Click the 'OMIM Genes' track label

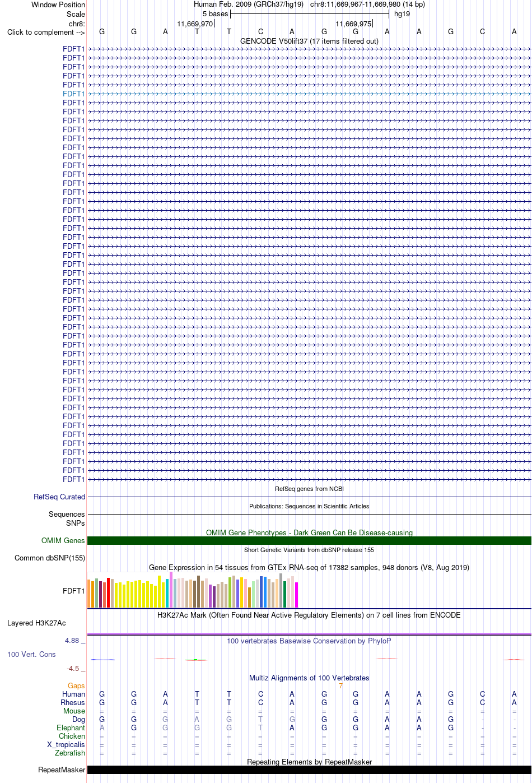pyautogui.click(x=63, y=541)
